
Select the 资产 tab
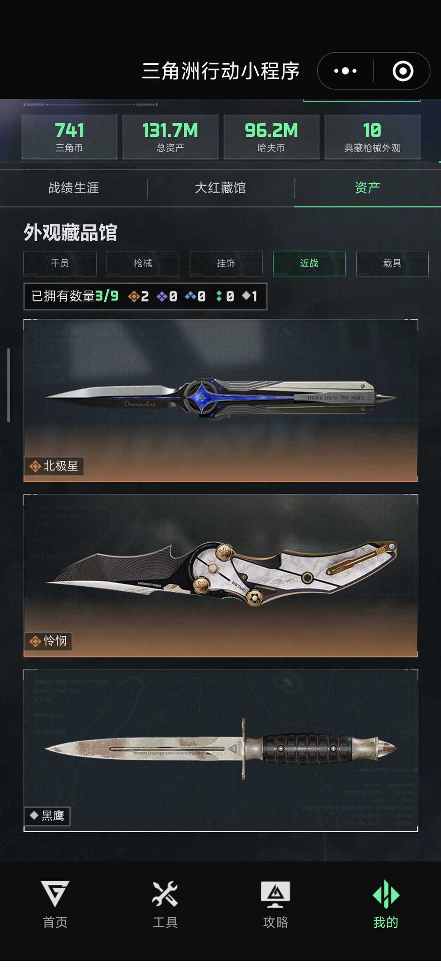(x=367, y=188)
